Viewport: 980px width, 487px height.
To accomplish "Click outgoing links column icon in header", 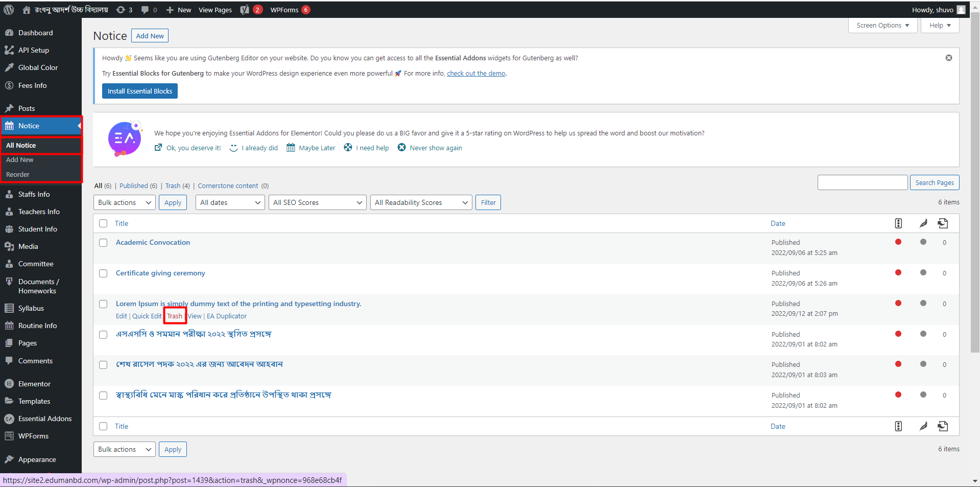I will (x=943, y=223).
